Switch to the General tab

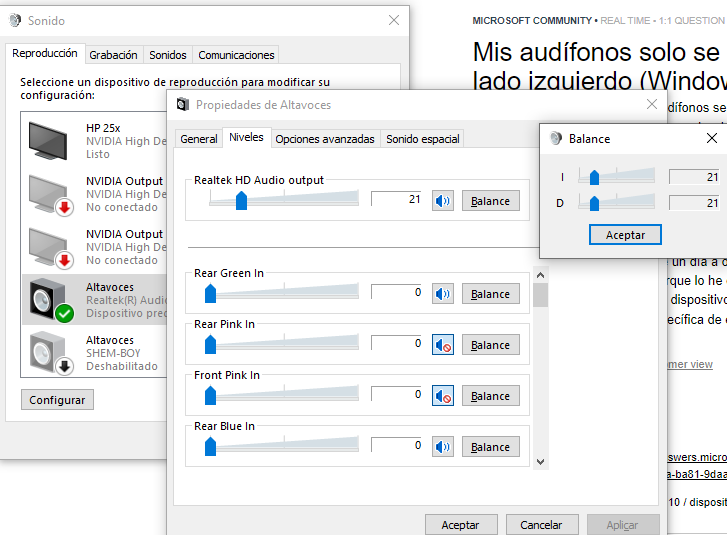198,139
